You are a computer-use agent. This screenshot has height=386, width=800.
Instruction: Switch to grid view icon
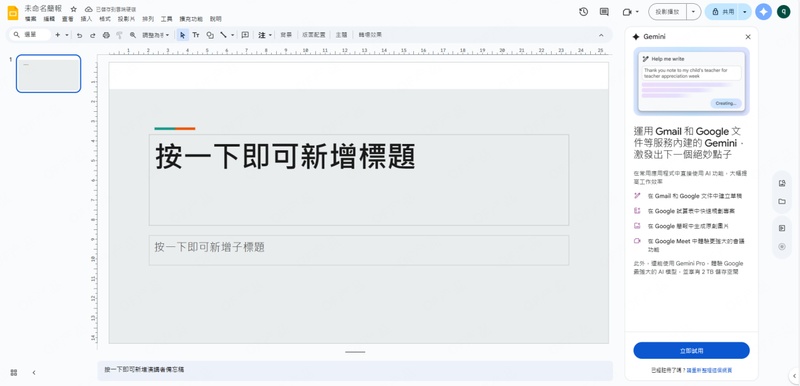(14, 373)
